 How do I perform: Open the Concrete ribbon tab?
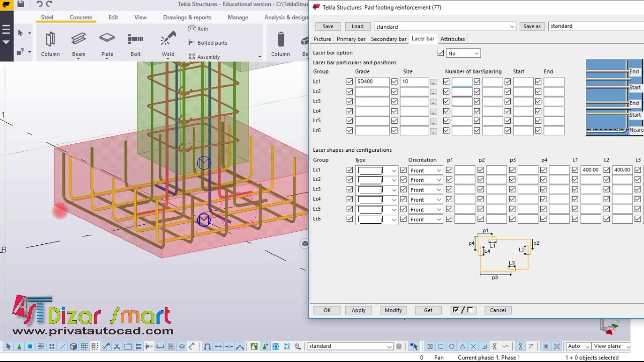pos(80,17)
